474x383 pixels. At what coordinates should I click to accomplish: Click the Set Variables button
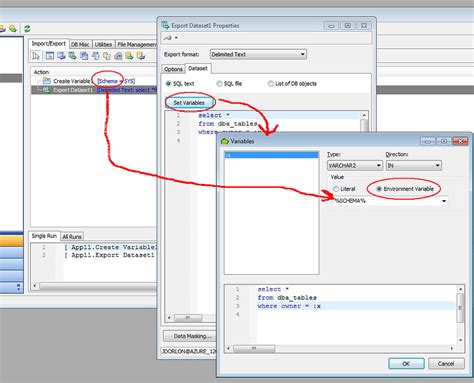point(189,103)
